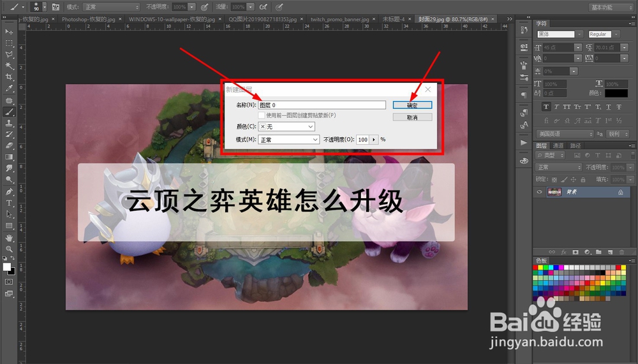This screenshot has height=364, width=638.
Task: Open the Regular font style dropdown
Action: [616, 34]
